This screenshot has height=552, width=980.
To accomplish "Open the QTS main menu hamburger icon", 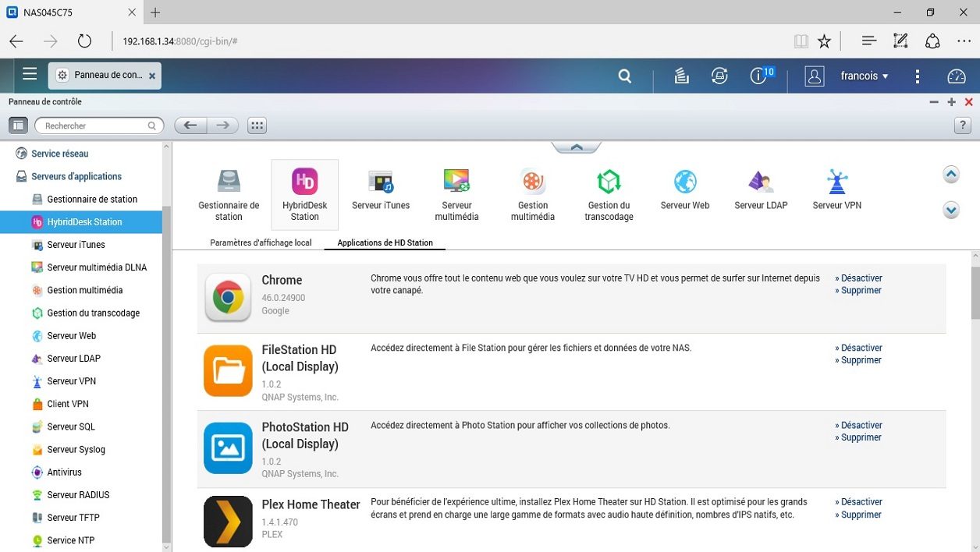I will point(30,74).
